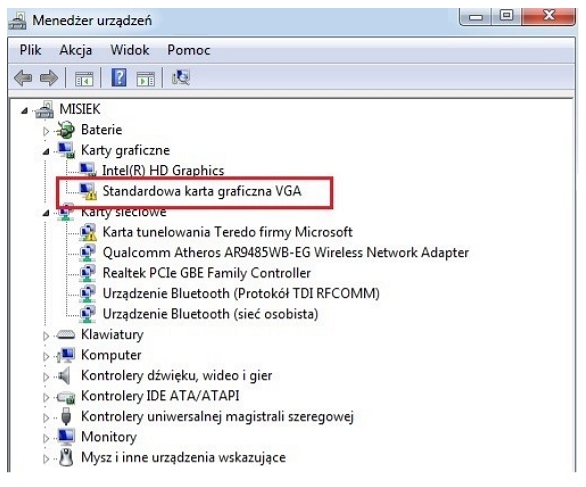Open the Pomoc menu
Viewport: 586px width, 487px height.
pyautogui.click(x=189, y=50)
